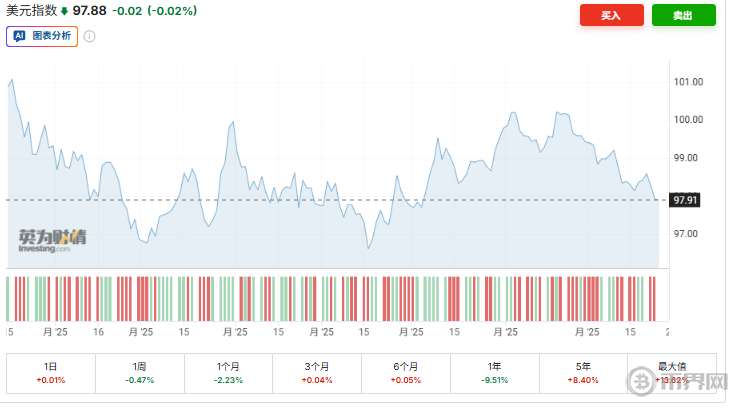Click the 97.91 current price label
The image size is (739, 409).
[x=685, y=200]
